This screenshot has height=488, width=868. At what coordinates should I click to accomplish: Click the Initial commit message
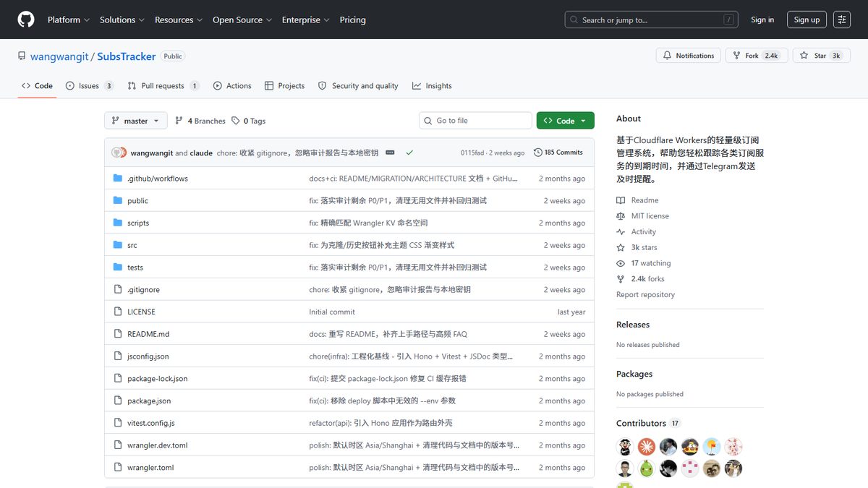point(332,312)
